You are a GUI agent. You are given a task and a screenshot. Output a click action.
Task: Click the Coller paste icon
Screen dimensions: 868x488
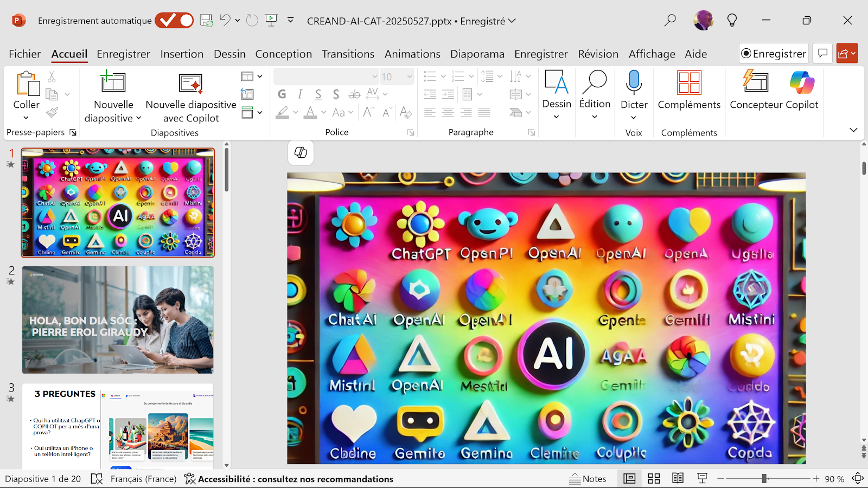(x=27, y=84)
